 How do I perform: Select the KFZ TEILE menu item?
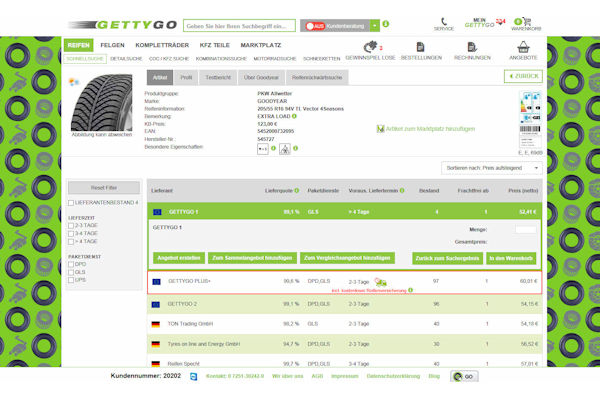[x=215, y=45]
